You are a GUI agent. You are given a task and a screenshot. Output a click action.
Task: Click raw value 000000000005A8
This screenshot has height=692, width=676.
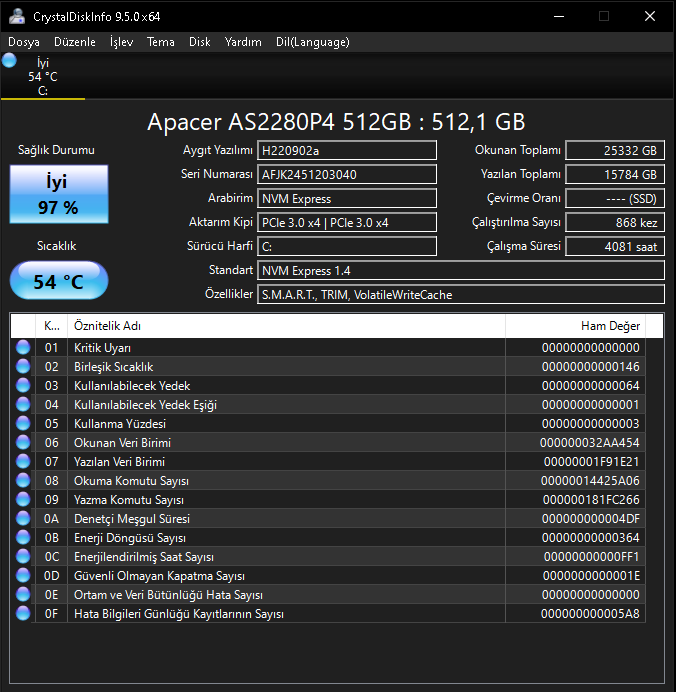(x=590, y=613)
